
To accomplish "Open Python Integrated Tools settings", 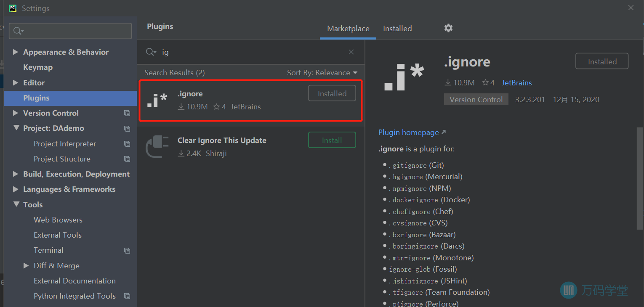I will [x=75, y=296].
